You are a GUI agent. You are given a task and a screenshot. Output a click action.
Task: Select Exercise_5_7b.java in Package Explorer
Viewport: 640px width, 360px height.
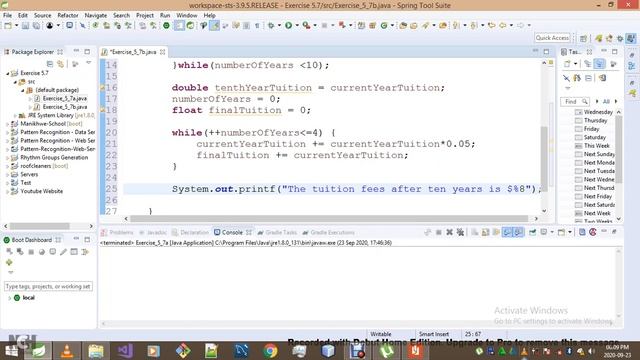64,107
